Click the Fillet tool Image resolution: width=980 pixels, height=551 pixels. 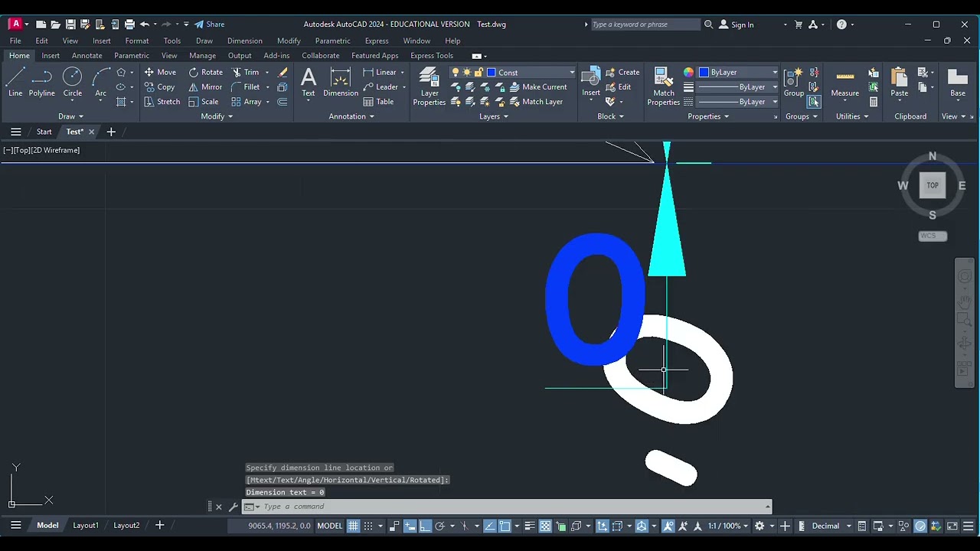[245, 87]
